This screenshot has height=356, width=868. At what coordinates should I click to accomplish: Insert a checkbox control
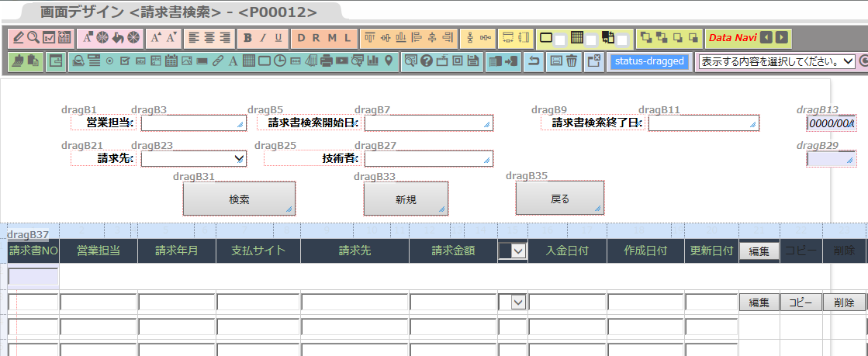[x=125, y=61]
